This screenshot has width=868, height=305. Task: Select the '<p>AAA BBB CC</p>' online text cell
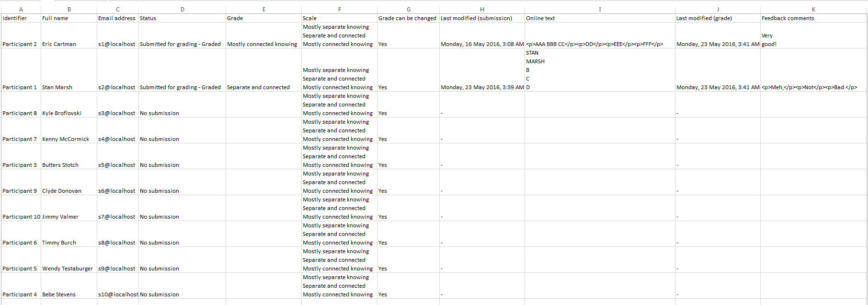pos(600,35)
